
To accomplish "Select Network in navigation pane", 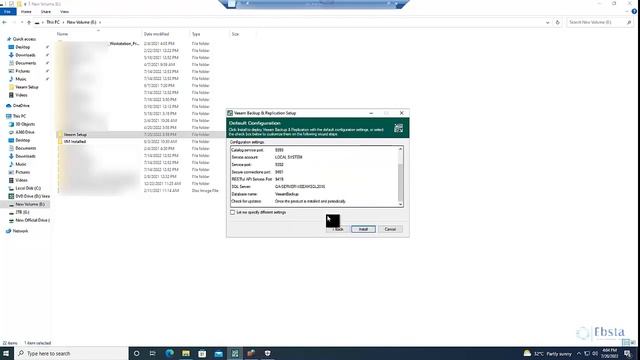I will tap(20, 231).
